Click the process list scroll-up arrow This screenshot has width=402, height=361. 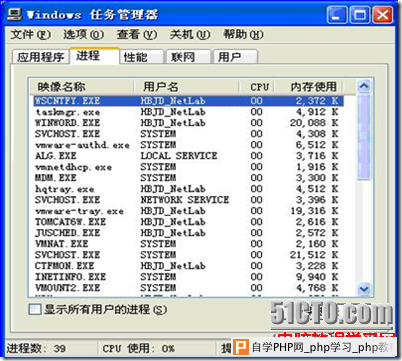click(x=364, y=86)
